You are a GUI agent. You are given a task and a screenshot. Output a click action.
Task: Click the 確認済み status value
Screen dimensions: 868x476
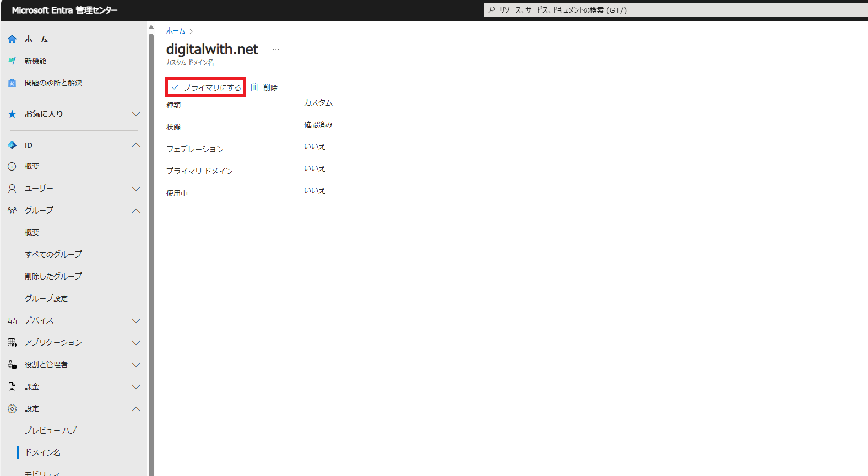point(318,124)
